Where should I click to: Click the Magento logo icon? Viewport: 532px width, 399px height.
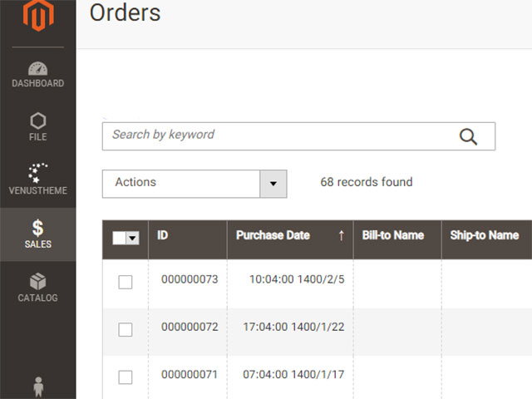coord(38,15)
